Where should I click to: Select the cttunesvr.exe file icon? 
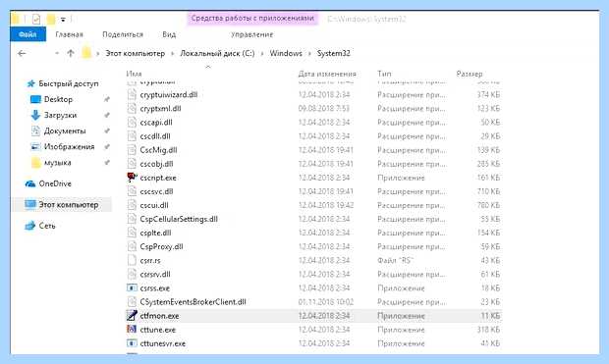[132, 343]
